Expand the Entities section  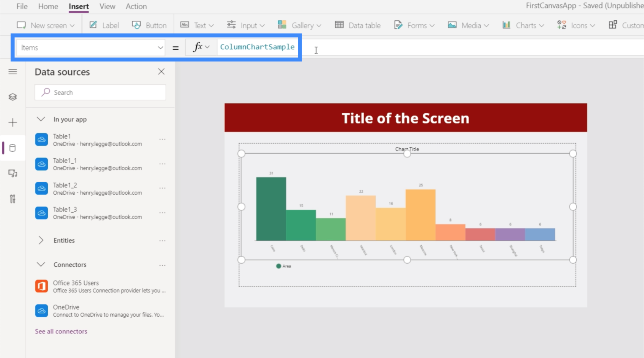point(41,240)
